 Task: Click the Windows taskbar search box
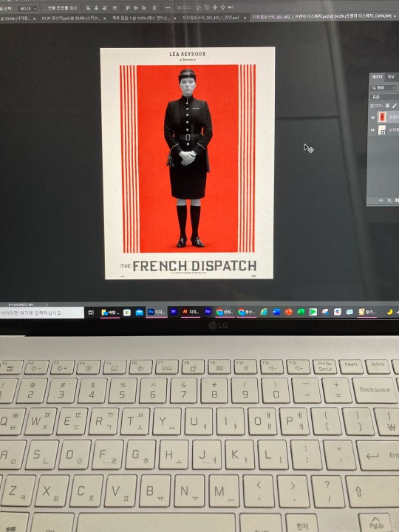point(41,313)
